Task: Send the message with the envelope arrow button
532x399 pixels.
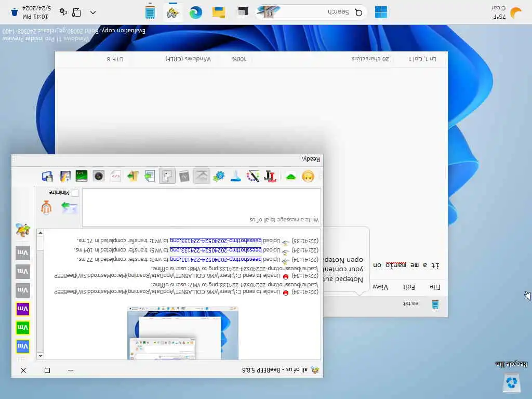Action: pos(69,208)
